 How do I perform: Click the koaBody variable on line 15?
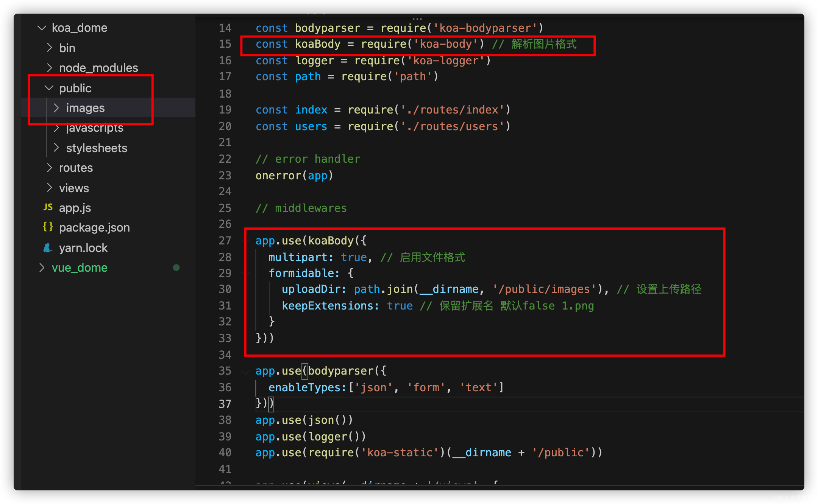(x=317, y=44)
